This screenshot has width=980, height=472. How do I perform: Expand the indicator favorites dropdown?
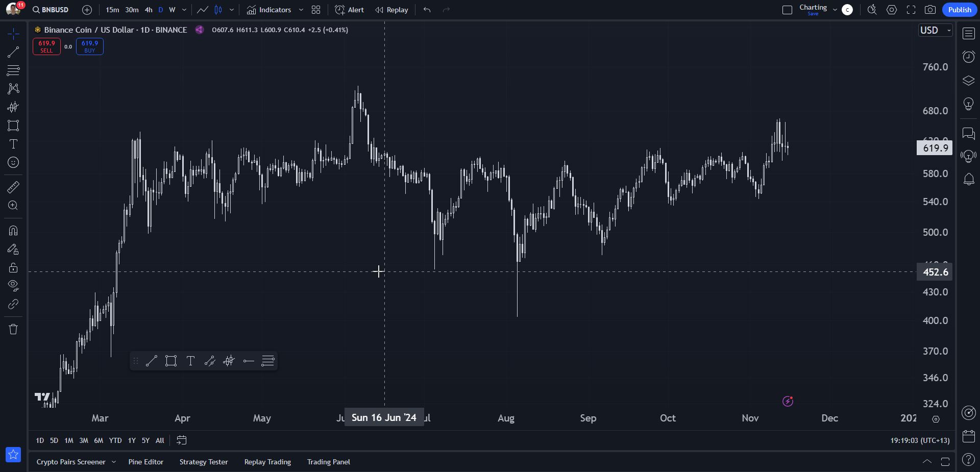tap(301, 10)
